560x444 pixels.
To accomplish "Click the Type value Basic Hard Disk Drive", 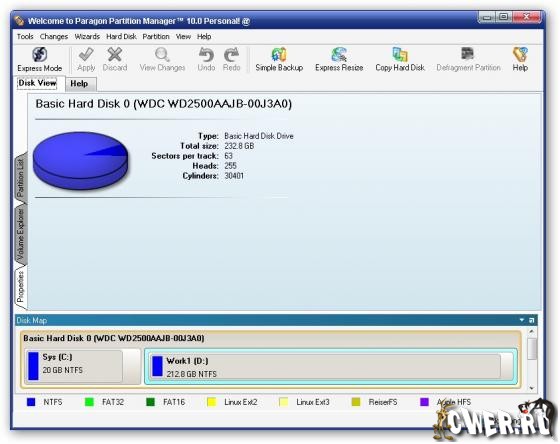I will (259, 136).
